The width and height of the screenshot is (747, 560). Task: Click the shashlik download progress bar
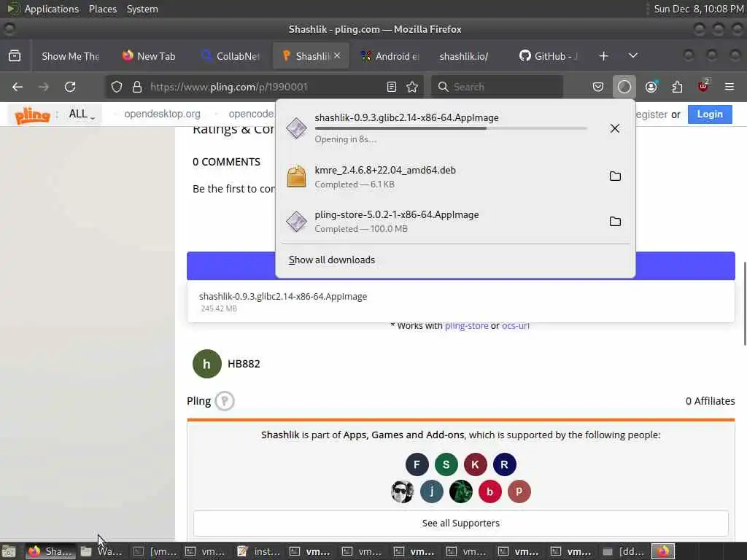pos(451,128)
